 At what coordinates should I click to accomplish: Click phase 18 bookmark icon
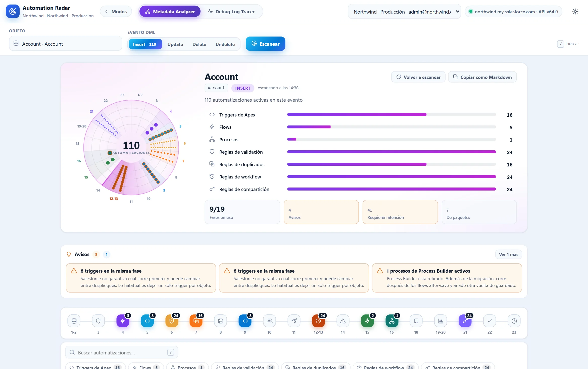[416, 321]
